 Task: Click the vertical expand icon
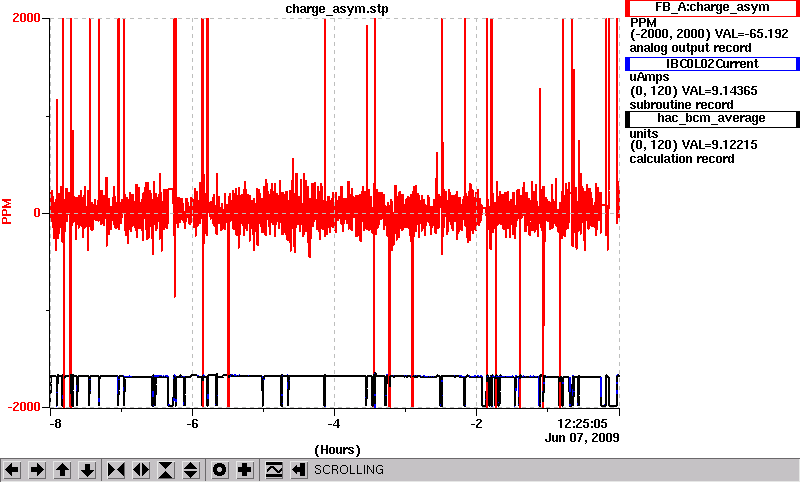(x=191, y=470)
